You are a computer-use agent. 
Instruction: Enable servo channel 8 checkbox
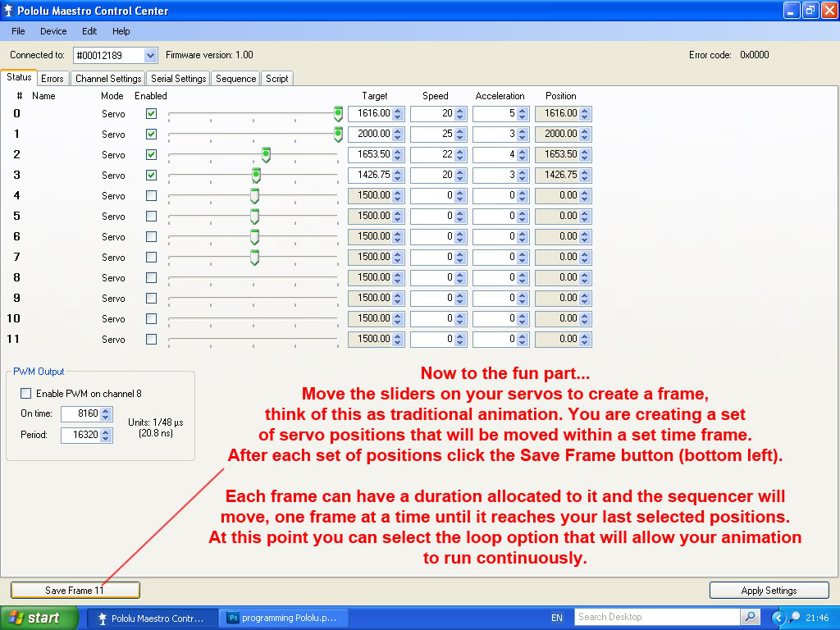click(x=152, y=277)
